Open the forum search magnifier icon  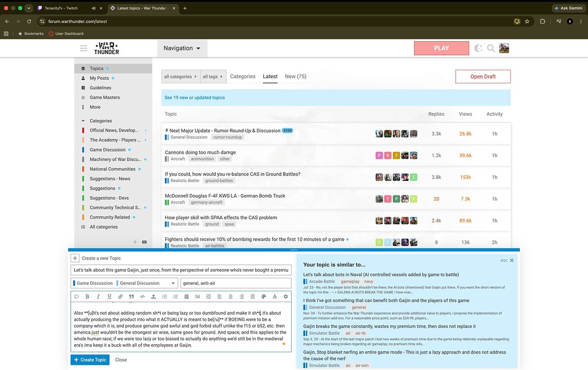(491, 48)
